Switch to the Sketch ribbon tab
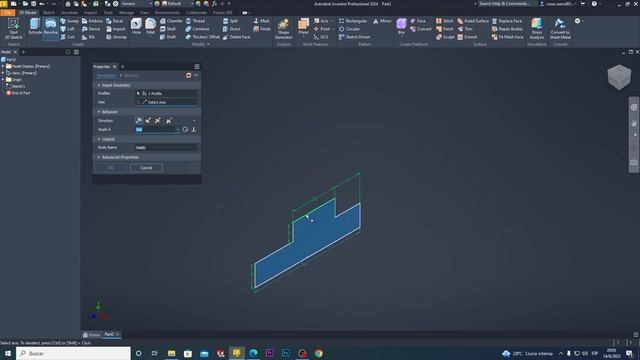Image resolution: width=640 pixels, height=360 pixels. pos(49,12)
